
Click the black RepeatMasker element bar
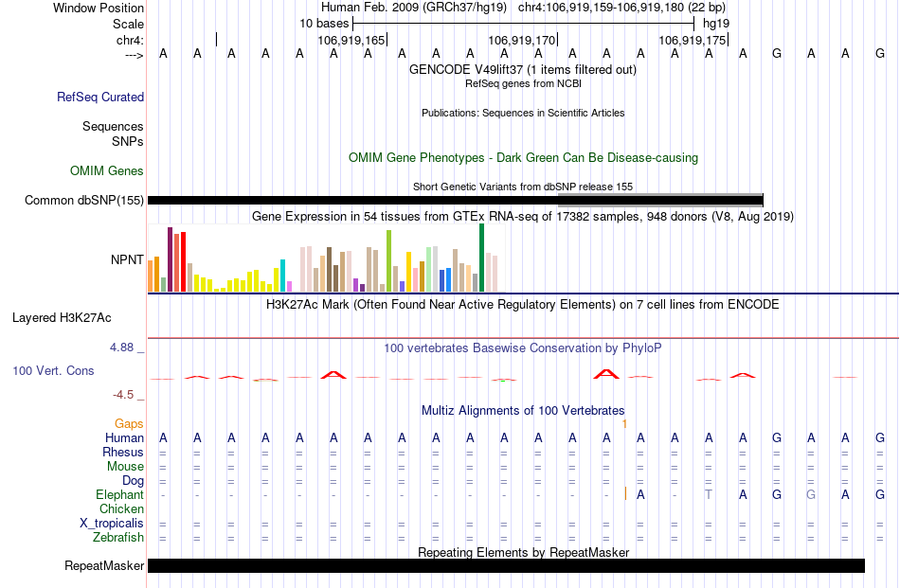pyautogui.click(x=506, y=565)
